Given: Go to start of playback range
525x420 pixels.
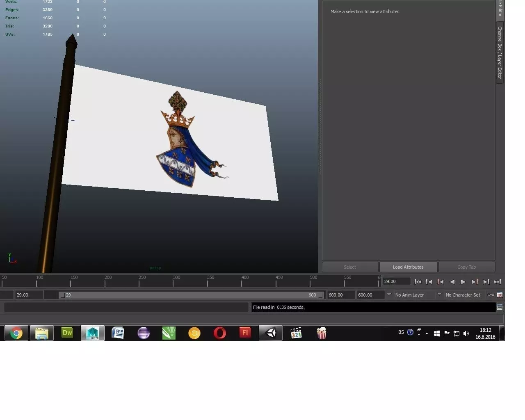Looking at the screenshot, I should tap(418, 282).
